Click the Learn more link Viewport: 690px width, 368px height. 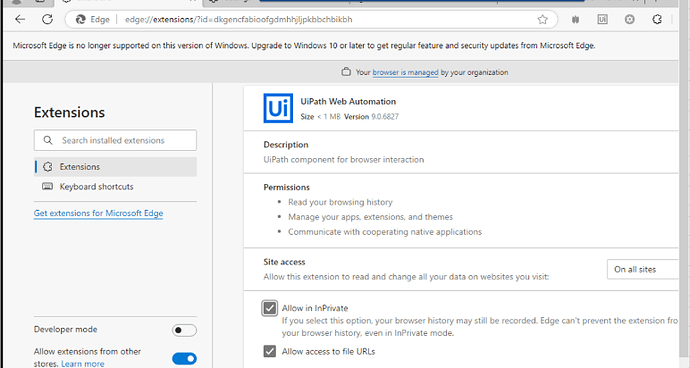pyautogui.click(x=83, y=364)
